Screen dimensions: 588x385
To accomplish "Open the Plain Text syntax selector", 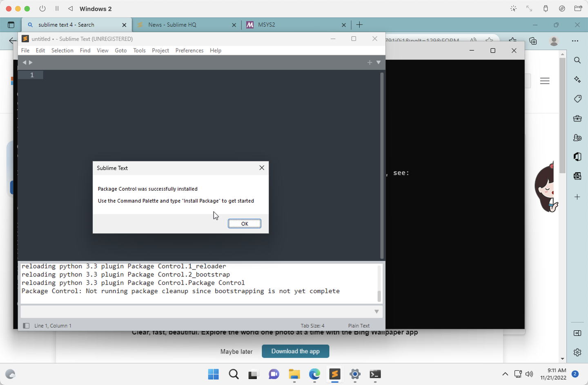I will click(x=359, y=325).
